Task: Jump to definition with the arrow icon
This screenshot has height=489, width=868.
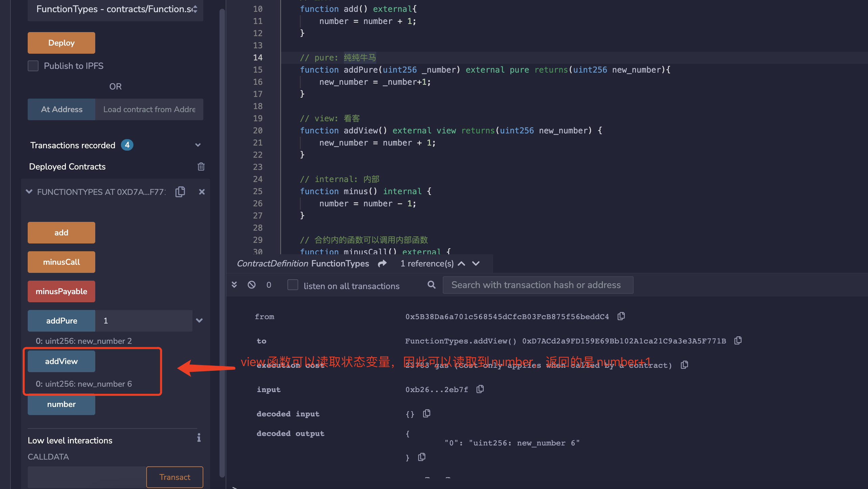Action: click(382, 263)
